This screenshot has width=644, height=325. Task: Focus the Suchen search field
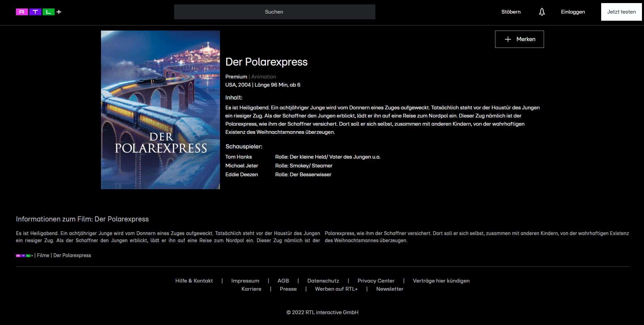point(274,12)
